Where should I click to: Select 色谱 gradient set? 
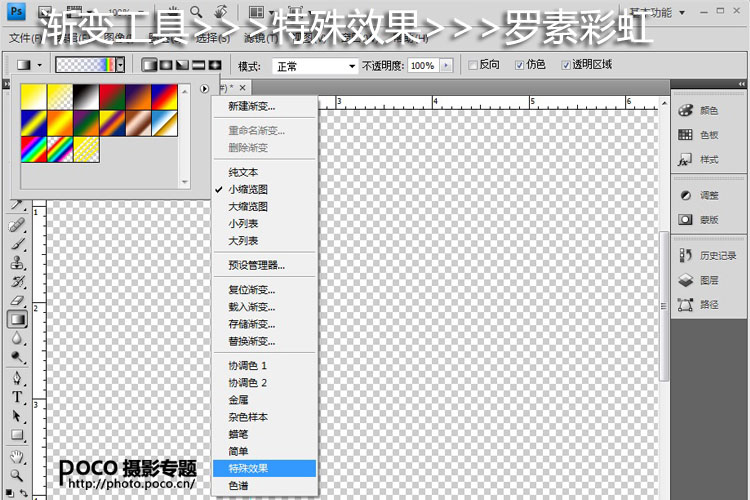(265, 486)
